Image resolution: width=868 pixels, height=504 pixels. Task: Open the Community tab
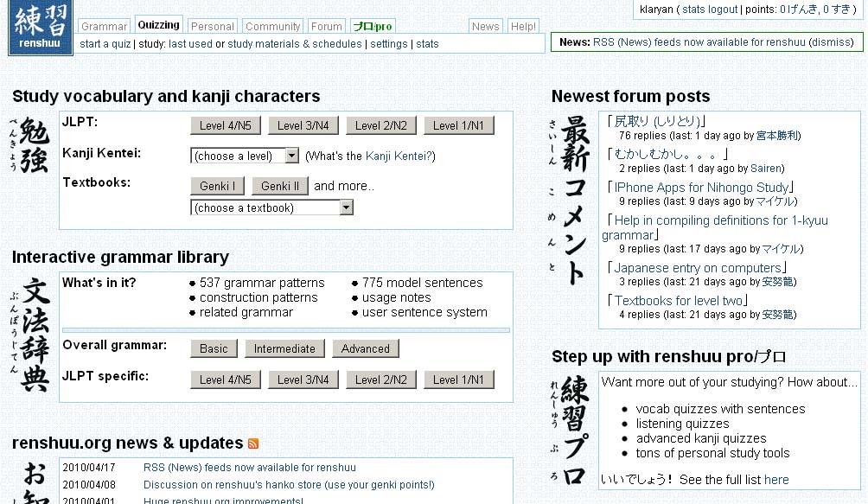pyautogui.click(x=272, y=26)
